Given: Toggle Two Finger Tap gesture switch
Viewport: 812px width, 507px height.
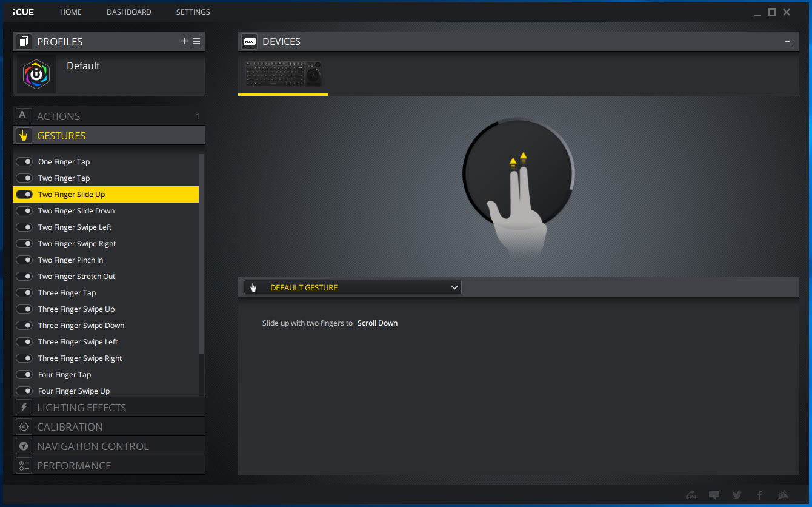Looking at the screenshot, I should pos(24,178).
